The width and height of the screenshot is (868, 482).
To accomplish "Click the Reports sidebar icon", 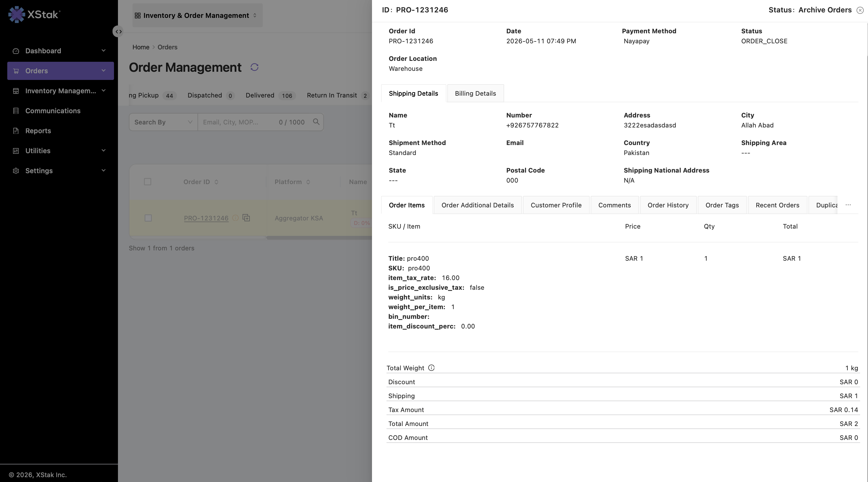I will point(16,130).
